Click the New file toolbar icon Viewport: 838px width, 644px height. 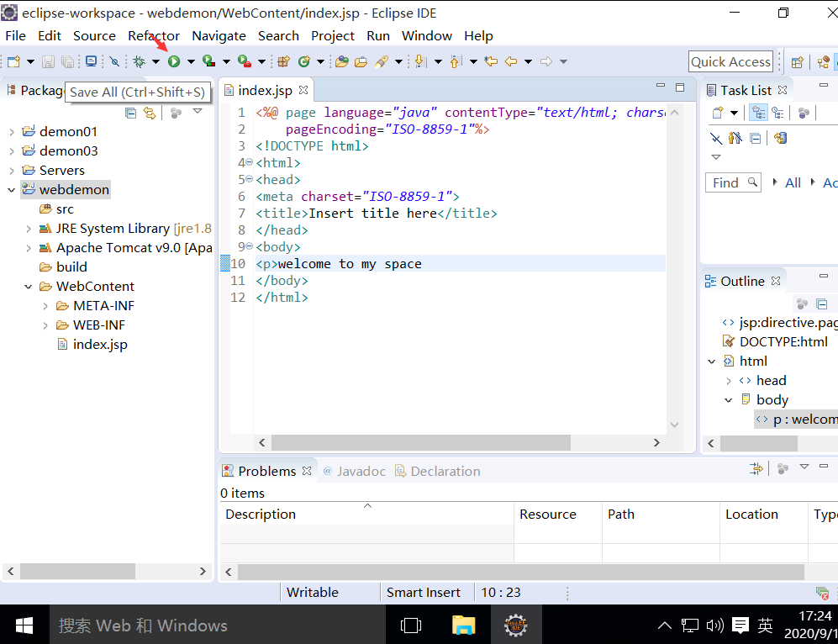point(14,61)
